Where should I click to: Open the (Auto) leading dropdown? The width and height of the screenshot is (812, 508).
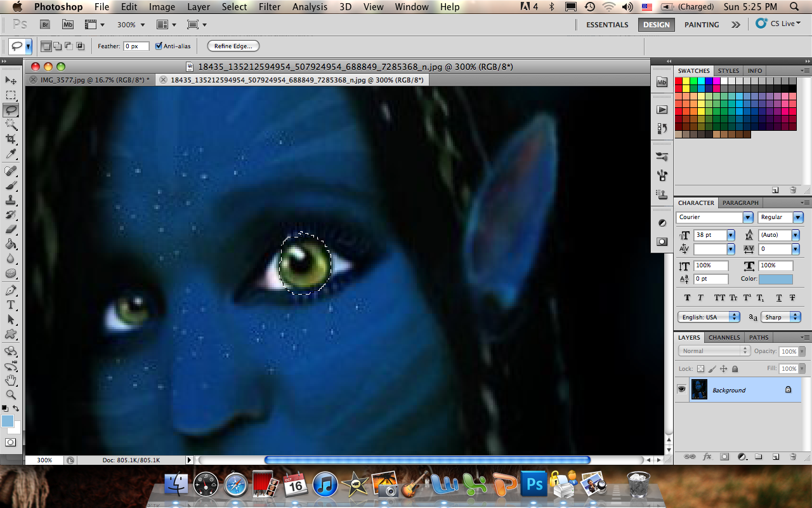(x=795, y=235)
